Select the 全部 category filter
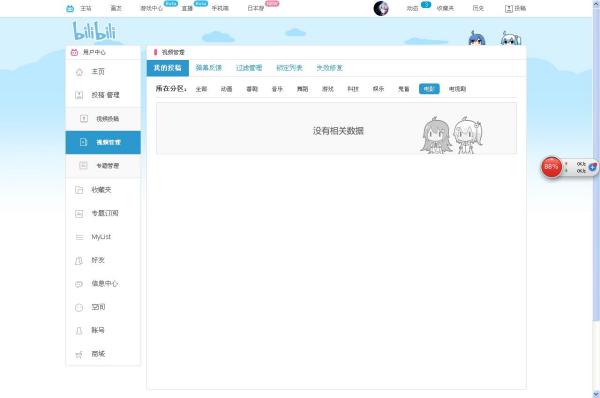 [201, 89]
